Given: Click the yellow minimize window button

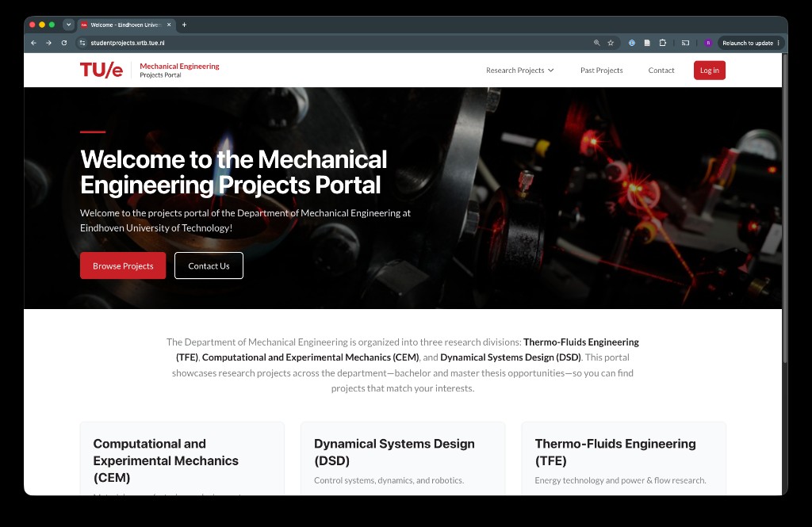Looking at the screenshot, I should [x=42, y=25].
